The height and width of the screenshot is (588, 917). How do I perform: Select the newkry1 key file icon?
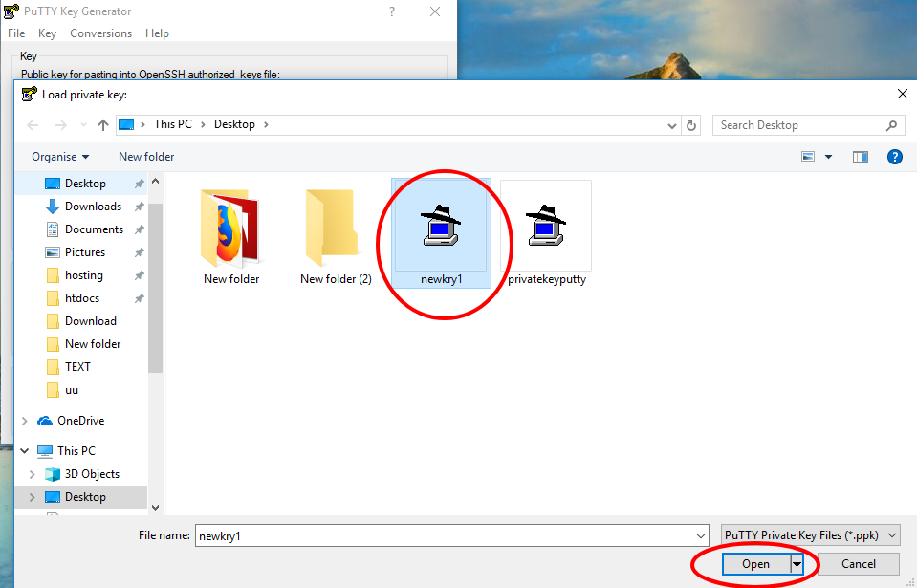(441, 226)
